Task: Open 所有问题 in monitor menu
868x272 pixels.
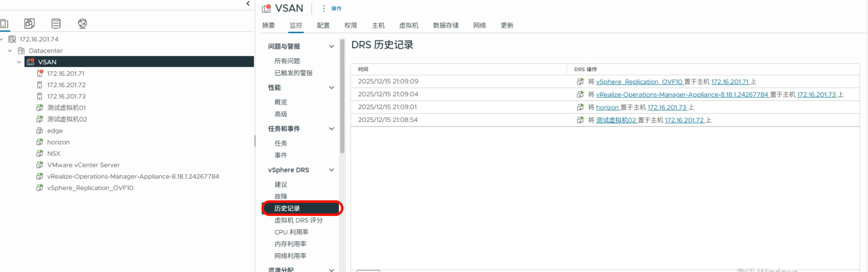Action: pos(287,61)
